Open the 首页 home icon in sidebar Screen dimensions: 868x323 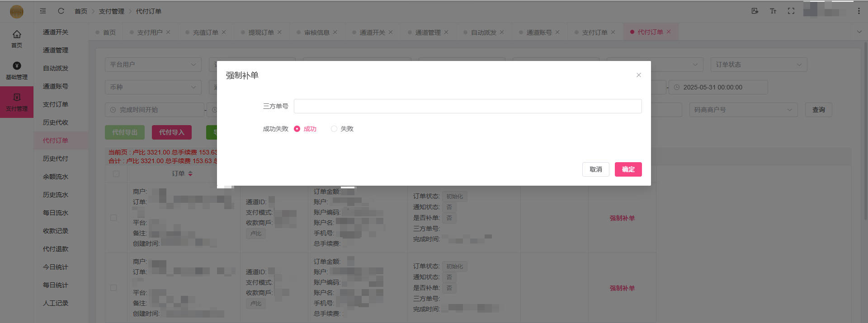[x=17, y=38]
